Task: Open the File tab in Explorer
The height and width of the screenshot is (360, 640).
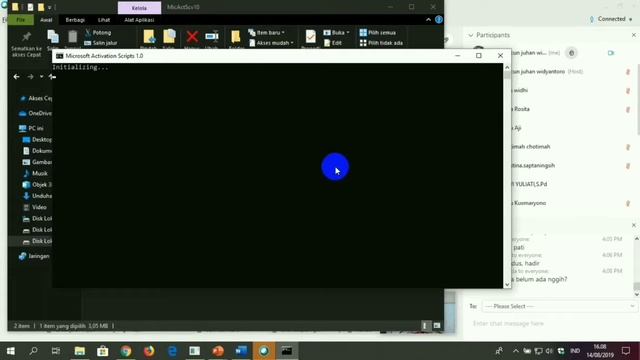Action: click(20, 20)
